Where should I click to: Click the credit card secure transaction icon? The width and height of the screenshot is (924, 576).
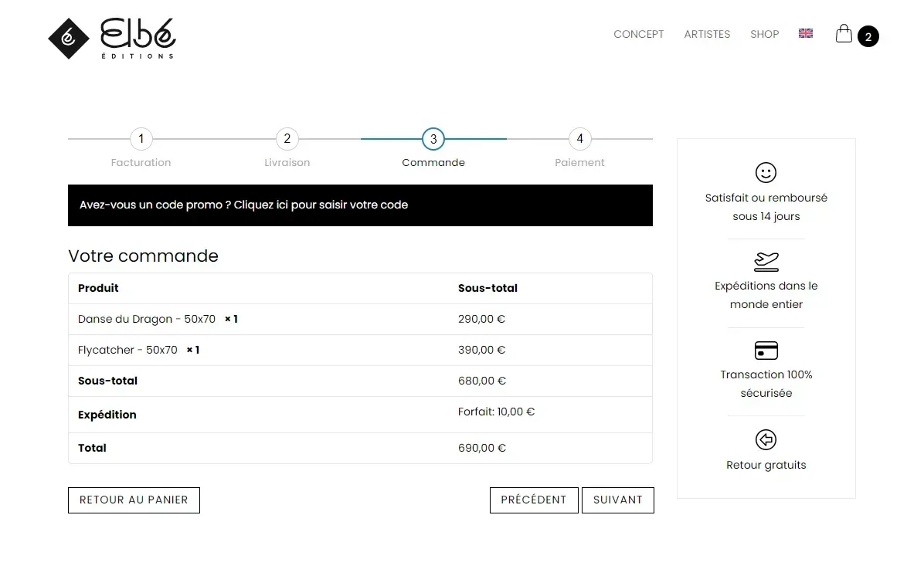point(766,351)
